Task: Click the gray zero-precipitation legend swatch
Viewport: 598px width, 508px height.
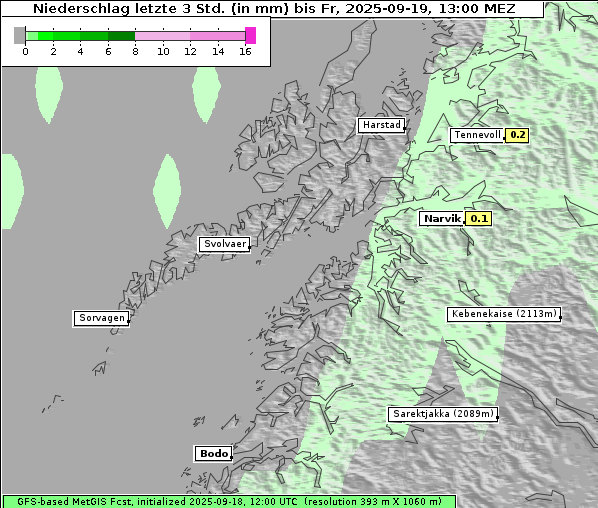Action: pyautogui.click(x=19, y=35)
